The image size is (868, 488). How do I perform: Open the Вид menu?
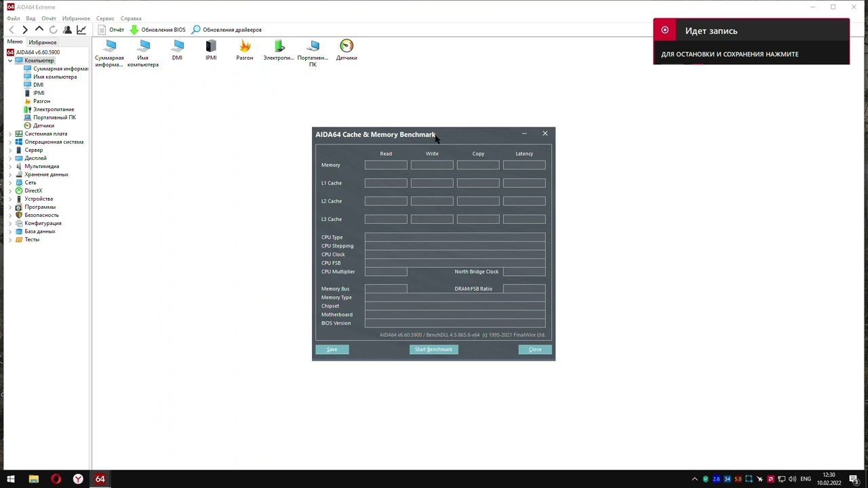pyautogui.click(x=31, y=18)
